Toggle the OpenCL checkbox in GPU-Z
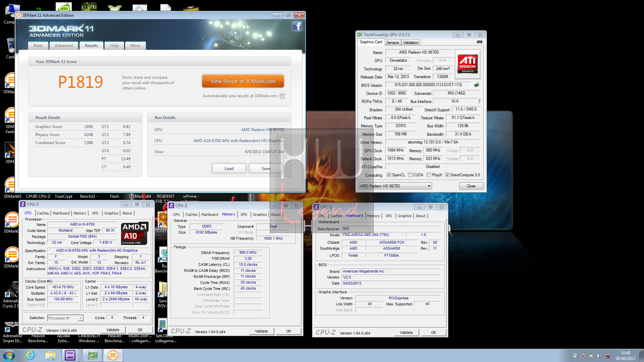The width and height of the screenshot is (644, 362). 389,175
